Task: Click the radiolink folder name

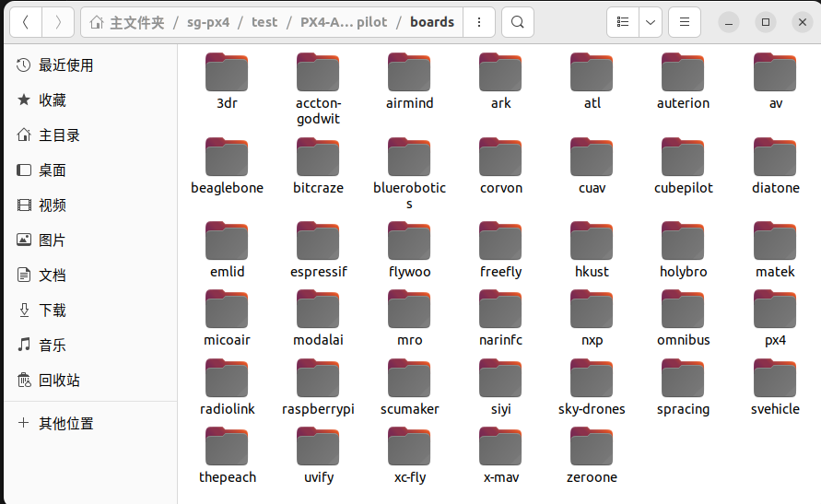Action: [228, 409]
